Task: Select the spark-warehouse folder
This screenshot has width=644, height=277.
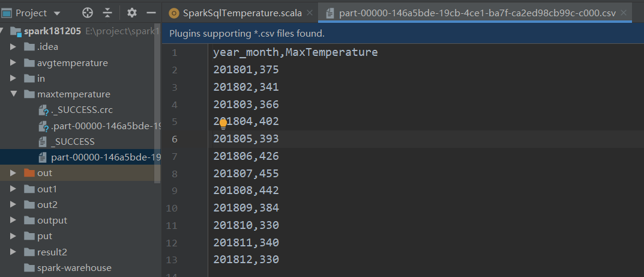Action: (74, 267)
